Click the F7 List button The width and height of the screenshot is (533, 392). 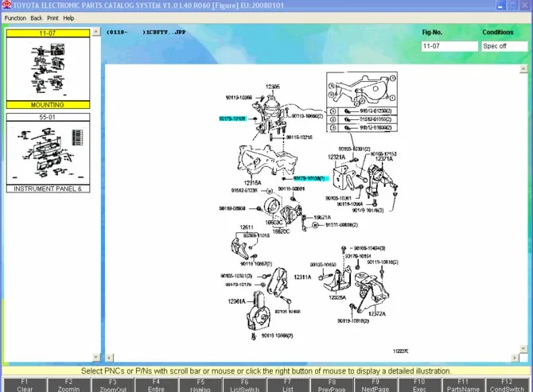[288, 385]
